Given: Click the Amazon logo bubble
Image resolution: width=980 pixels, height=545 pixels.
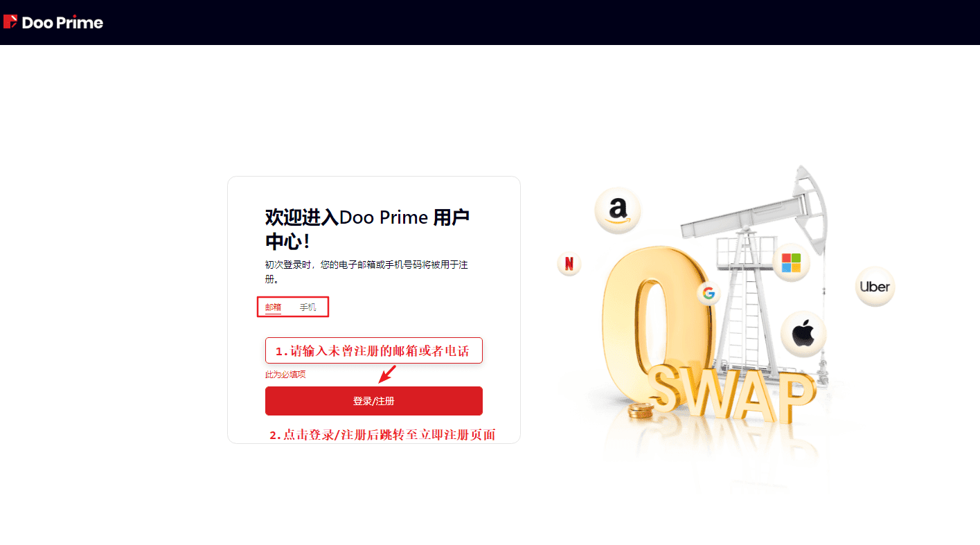Looking at the screenshot, I should tap(618, 210).
